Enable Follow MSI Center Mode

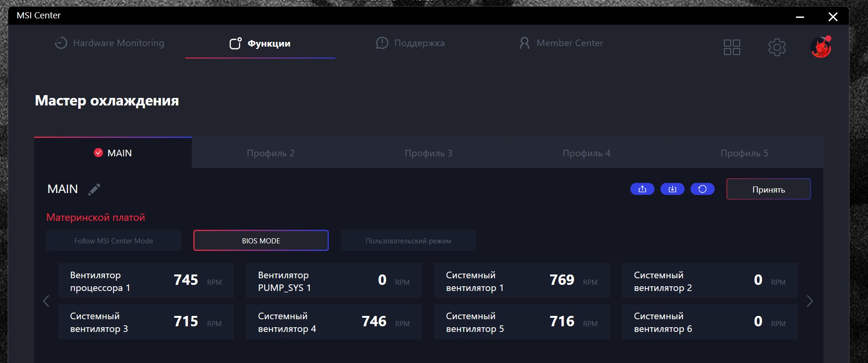point(114,241)
